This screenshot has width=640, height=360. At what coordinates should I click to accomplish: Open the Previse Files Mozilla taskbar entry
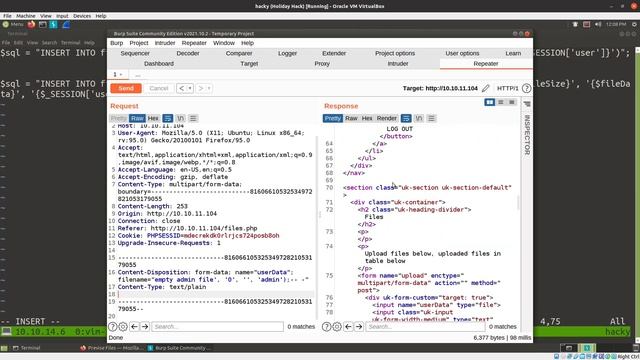point(112,348)
